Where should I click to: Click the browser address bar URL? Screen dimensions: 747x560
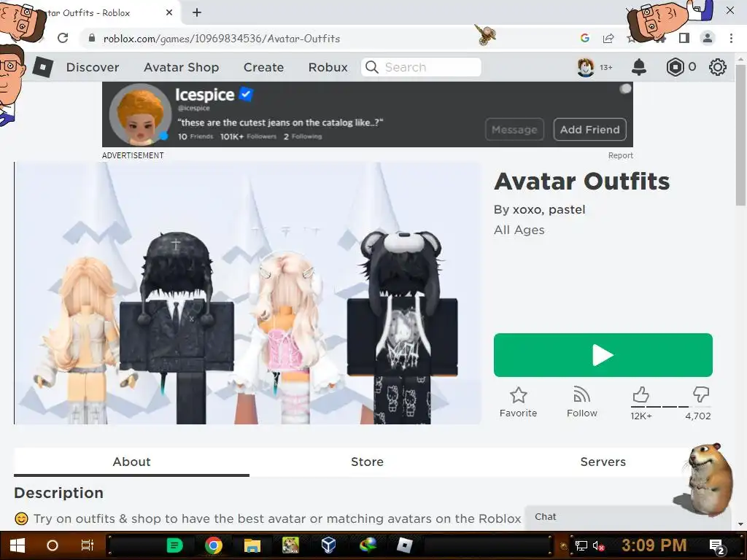[222, 39]
